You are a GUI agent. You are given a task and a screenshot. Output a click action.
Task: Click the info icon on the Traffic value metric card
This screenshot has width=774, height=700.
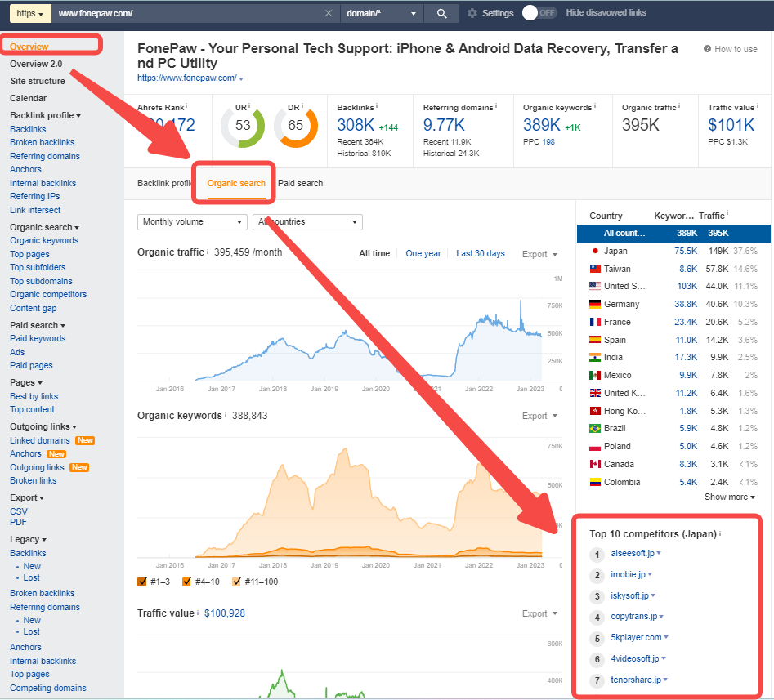click(x=758, y=105)
